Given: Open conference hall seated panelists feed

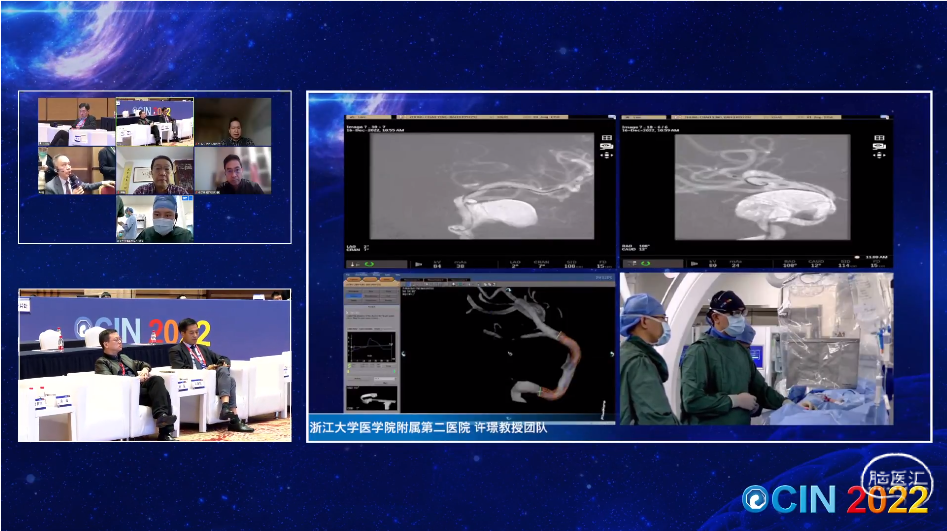Looking at the screenshot, I should [155, 365].
